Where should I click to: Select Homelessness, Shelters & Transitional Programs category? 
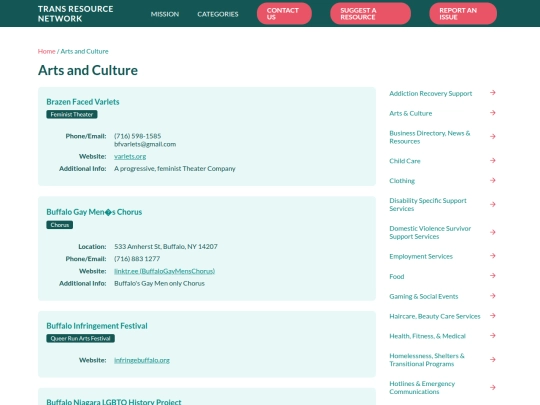[427, 360]
